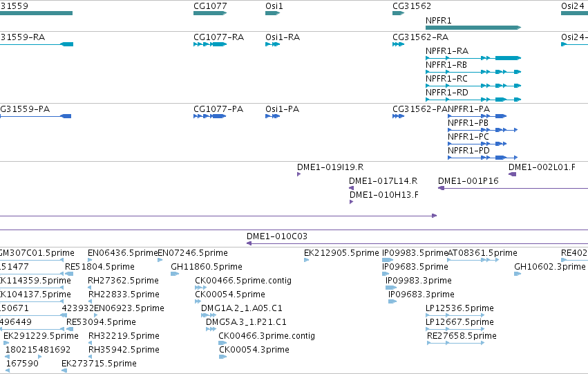The height and width of the screenshot is (374, 588).
Task: Click the CG31562 gene glyph
Action: pos(398,13)
